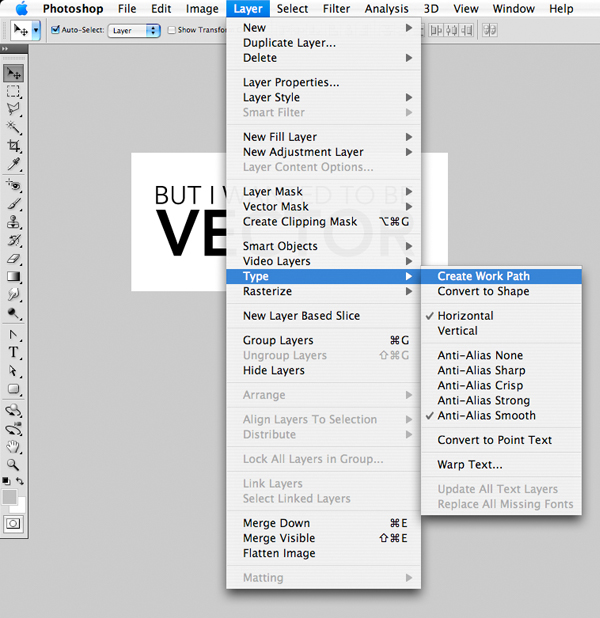Select the Brush tool
Image resolution: width=600 pixels, height=618 pixels.
click(13, 203)
